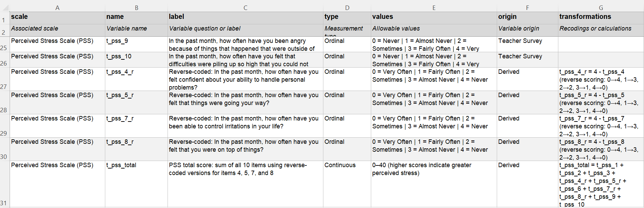Select the "Variable question or label" cell
The width and height of the screenshot is (644, 208).
click(x=245, y=29)
